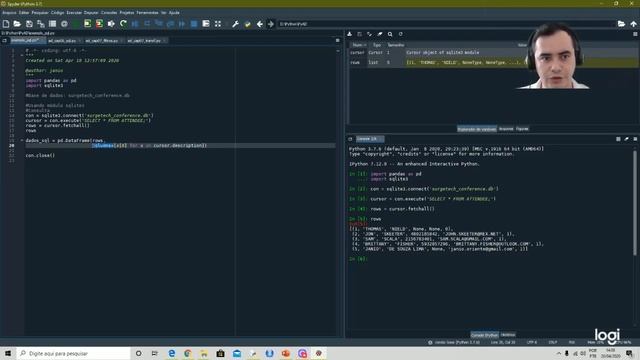Viewport: 640px width, 360px height.
Task: Collapse the code fold arrow at line 19
Action: [22, 140]
